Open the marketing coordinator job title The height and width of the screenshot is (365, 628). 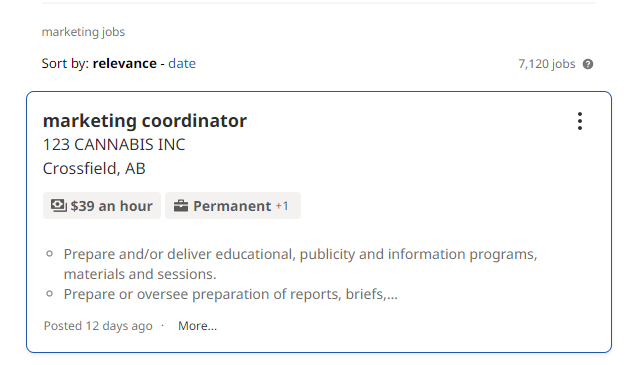pyautogui.click(x=145, y=121)
